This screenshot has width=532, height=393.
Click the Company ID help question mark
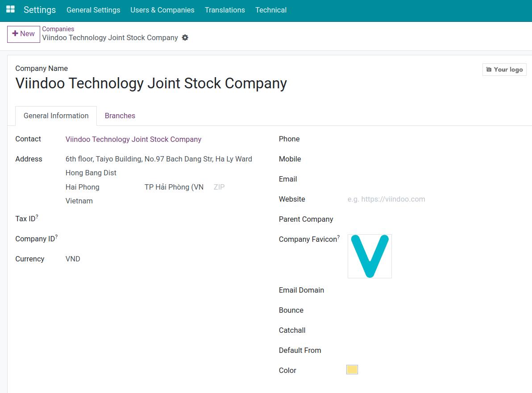(x=56, y=236)
